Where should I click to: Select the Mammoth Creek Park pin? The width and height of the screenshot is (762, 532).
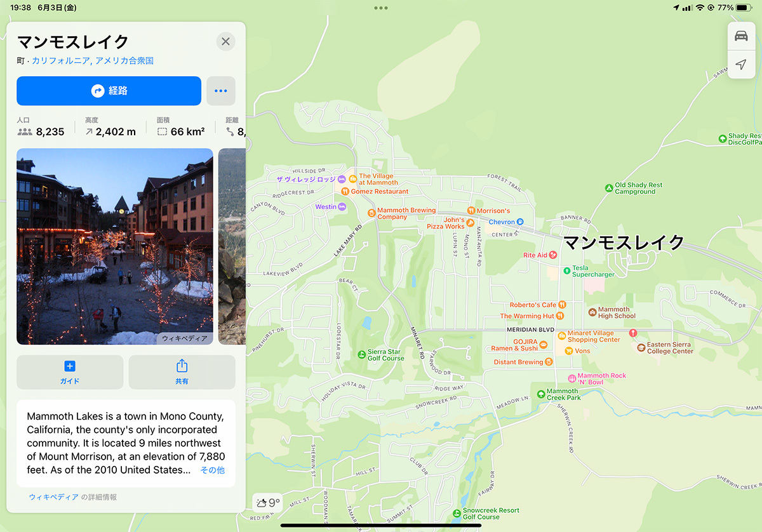point(540,394)
